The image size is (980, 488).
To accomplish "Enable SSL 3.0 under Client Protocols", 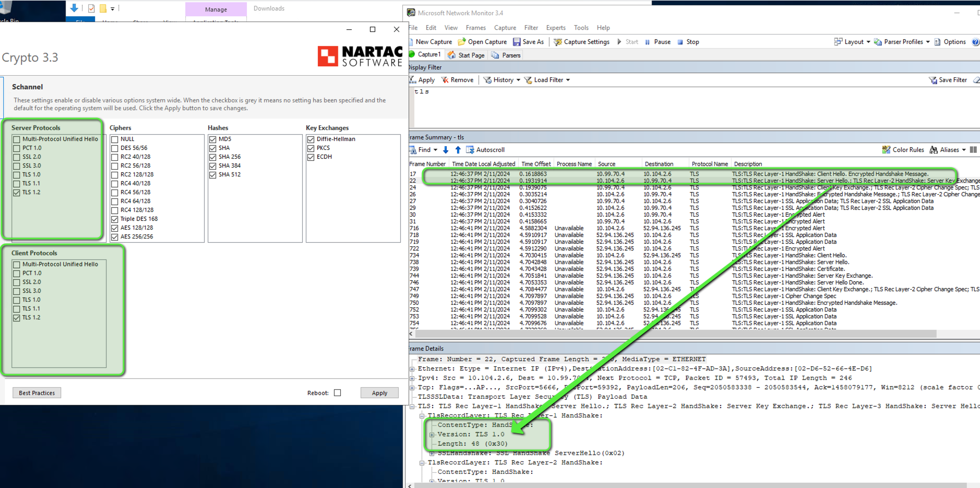I will (x=17, y=291).
